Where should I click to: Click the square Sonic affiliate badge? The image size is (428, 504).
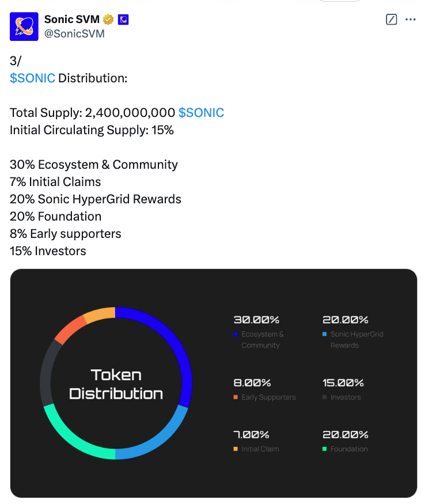point(122,19)
